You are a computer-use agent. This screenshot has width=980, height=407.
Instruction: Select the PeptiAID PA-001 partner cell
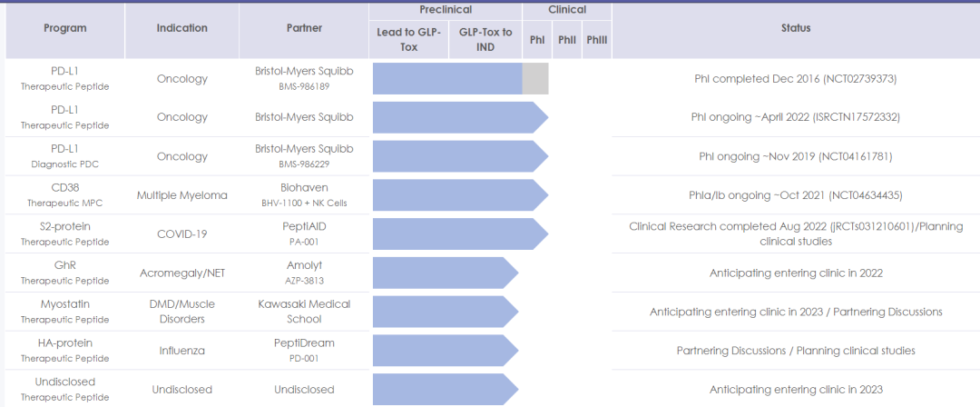(304, 233)
